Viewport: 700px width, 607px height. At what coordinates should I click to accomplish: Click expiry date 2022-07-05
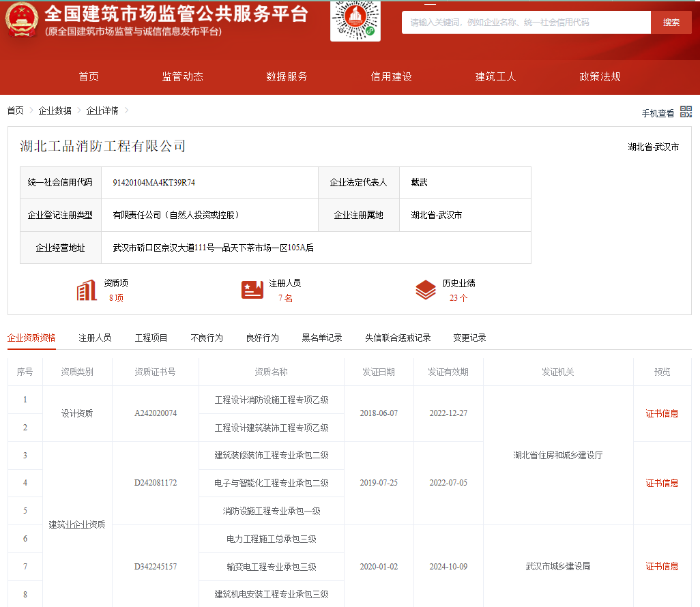coord(448,483)
